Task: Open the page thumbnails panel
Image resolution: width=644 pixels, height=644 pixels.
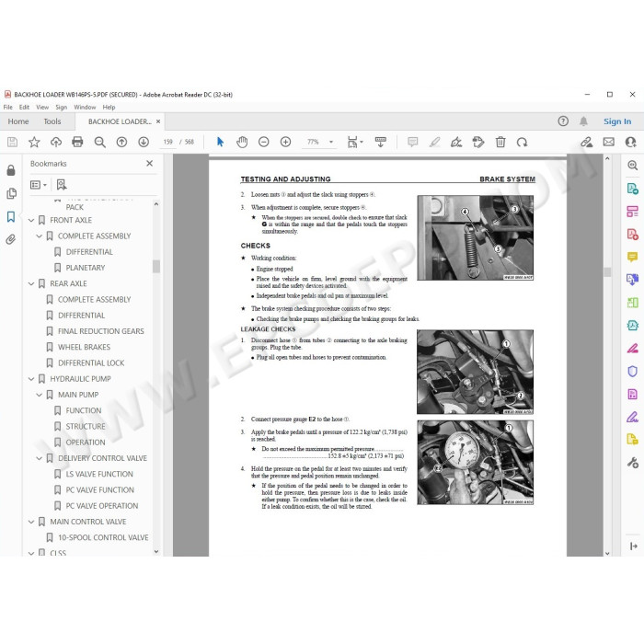Action: tap(11, 193)
